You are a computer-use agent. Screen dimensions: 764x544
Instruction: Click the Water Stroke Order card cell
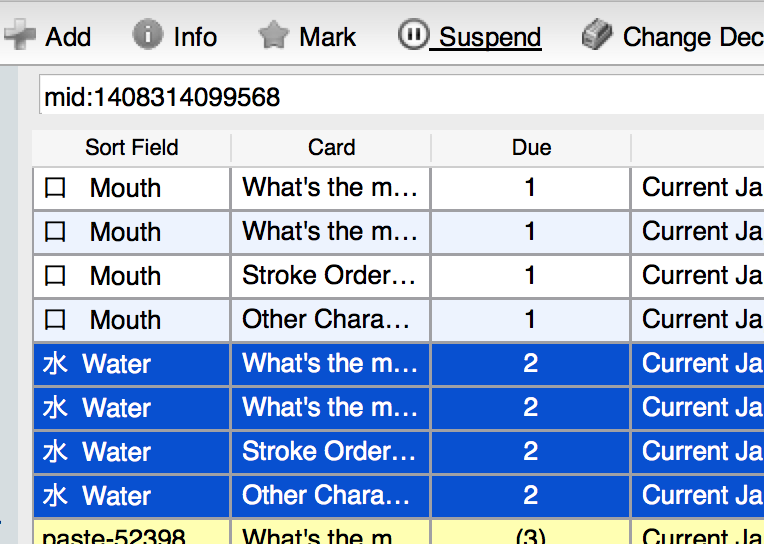(329, 452)
